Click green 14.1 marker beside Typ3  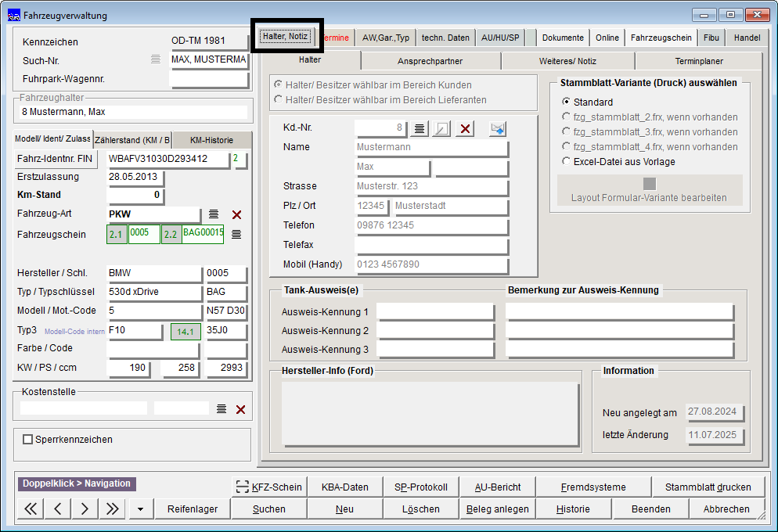point(185,332)
